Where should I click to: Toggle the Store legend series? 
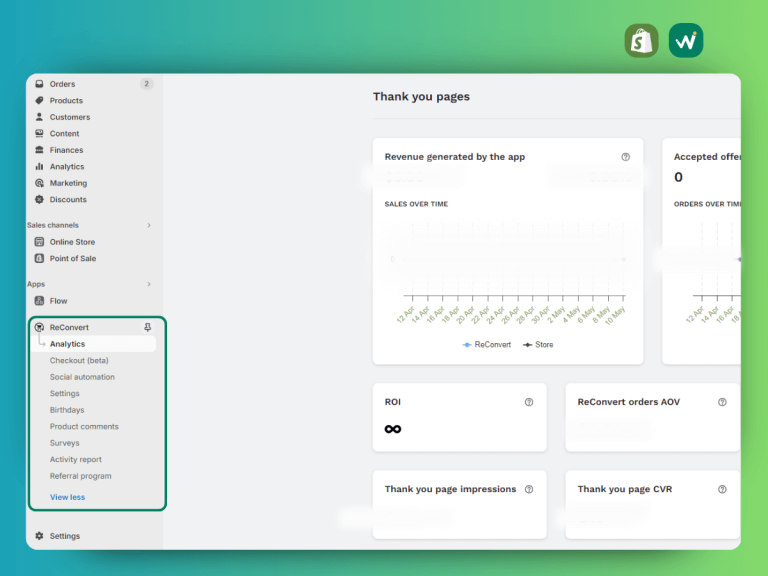coord(538,345)
